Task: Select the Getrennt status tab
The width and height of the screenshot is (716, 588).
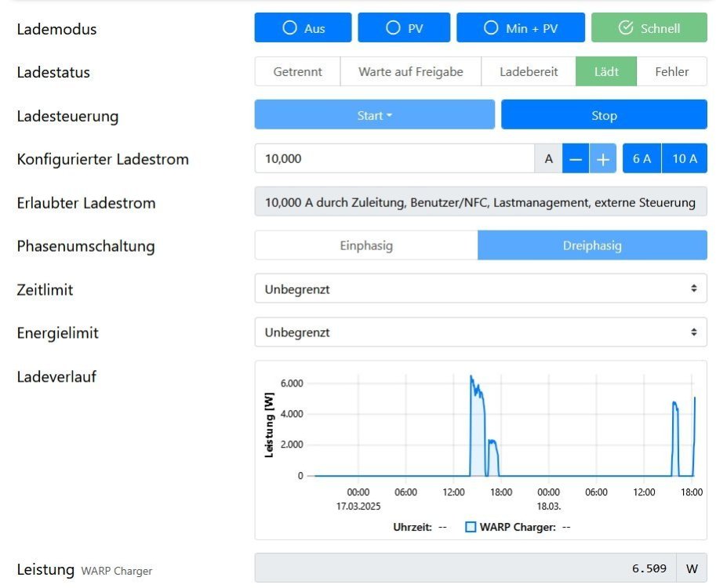Action: click(x=297, y=71)
